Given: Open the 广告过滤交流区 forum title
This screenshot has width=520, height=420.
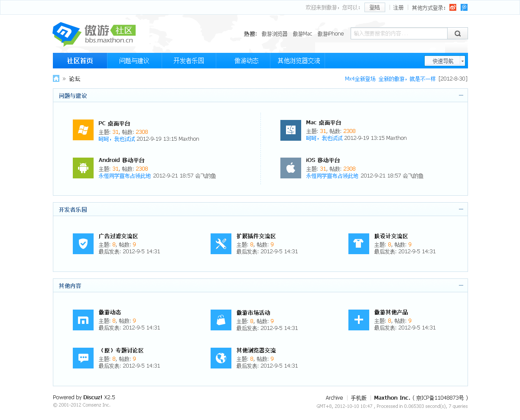Looking at the screenshot, I should 118,236.
